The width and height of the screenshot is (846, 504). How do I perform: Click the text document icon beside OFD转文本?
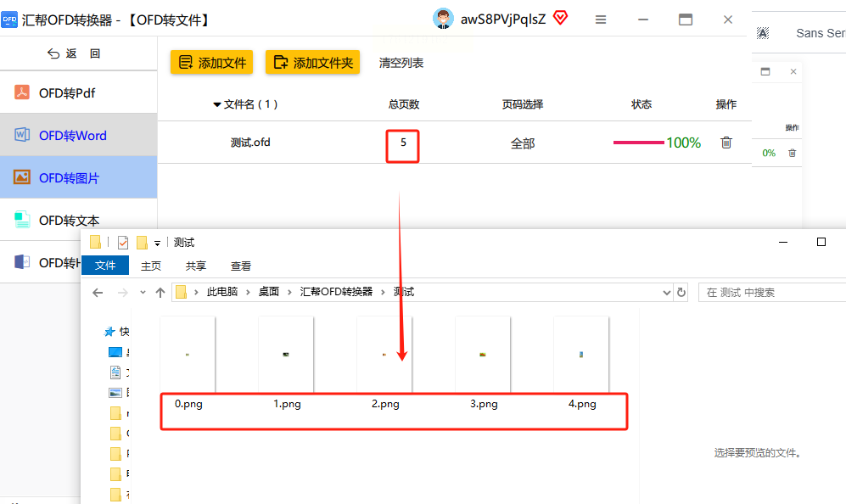(21, 220)
